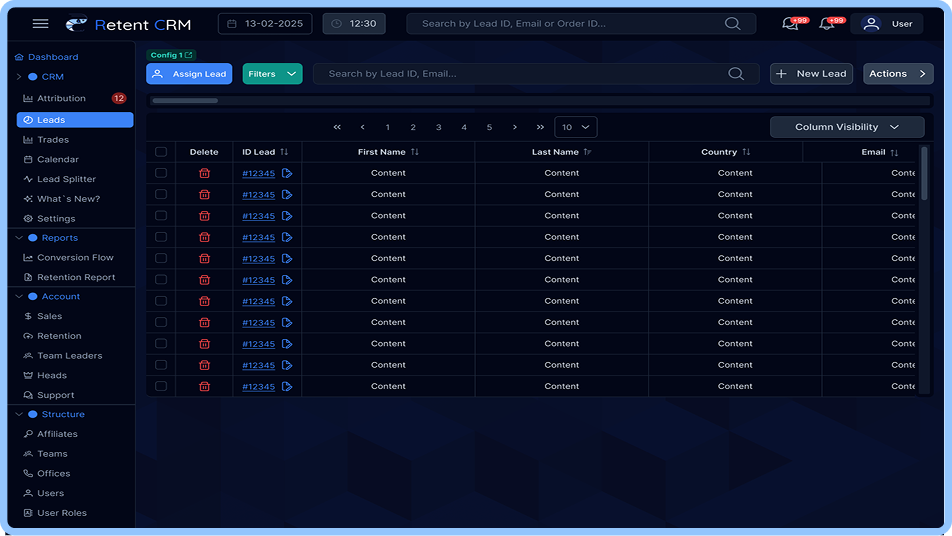
Task: Go to page 3
Action: 438,127
